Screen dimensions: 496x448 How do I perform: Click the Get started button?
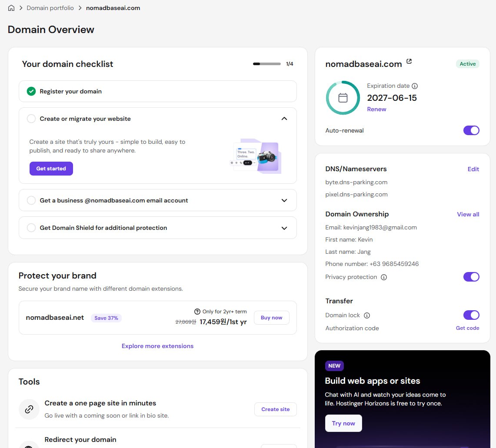51,169
